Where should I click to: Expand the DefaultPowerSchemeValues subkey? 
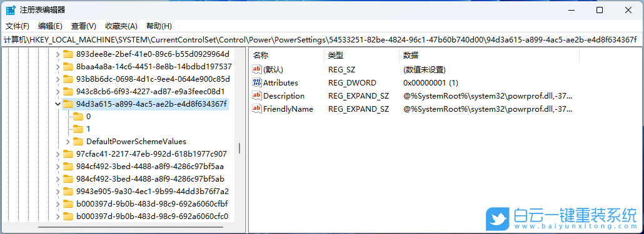click(68, 142)
